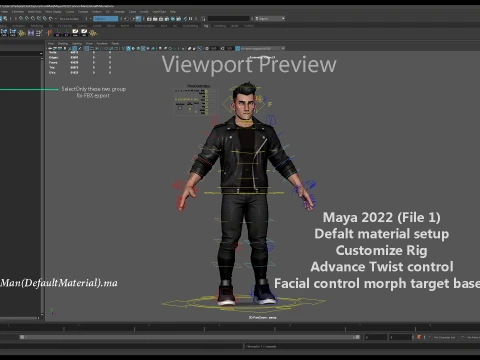Switch to the Custom shelf tab
This screenshot has height=360, width=480.
pyautogui.click(x=82, y=26)
